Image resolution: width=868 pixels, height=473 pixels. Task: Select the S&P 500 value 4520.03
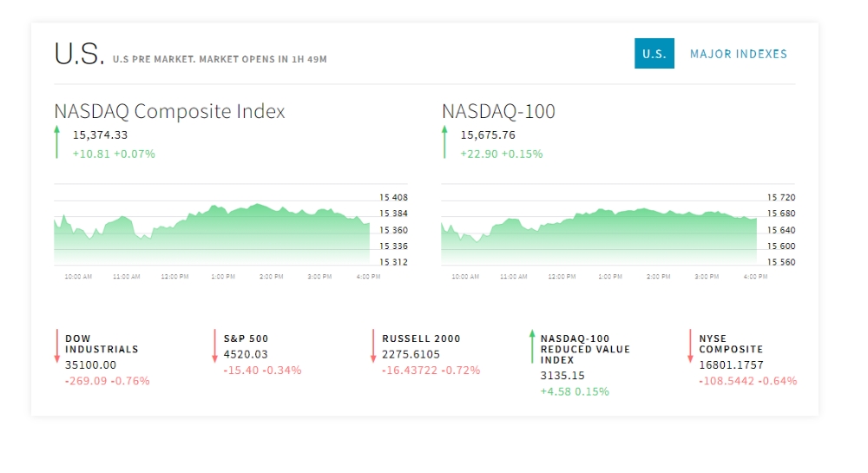246,355
